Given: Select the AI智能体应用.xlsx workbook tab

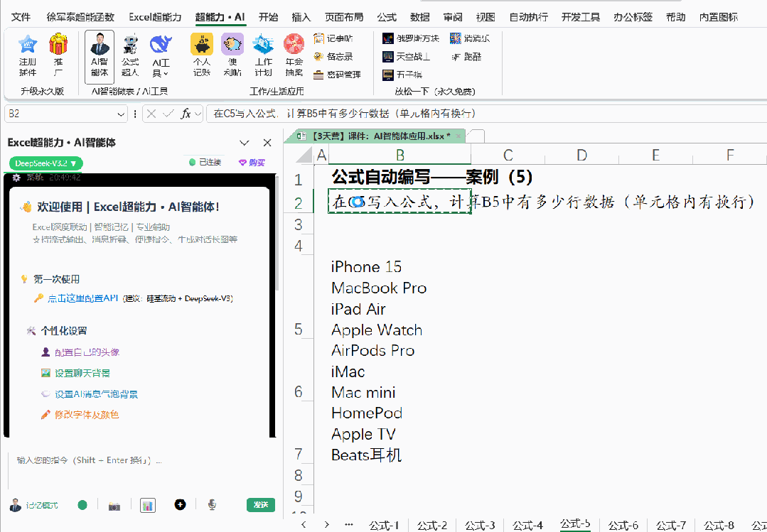Looking at the screenshot, I should coord(374,136).
